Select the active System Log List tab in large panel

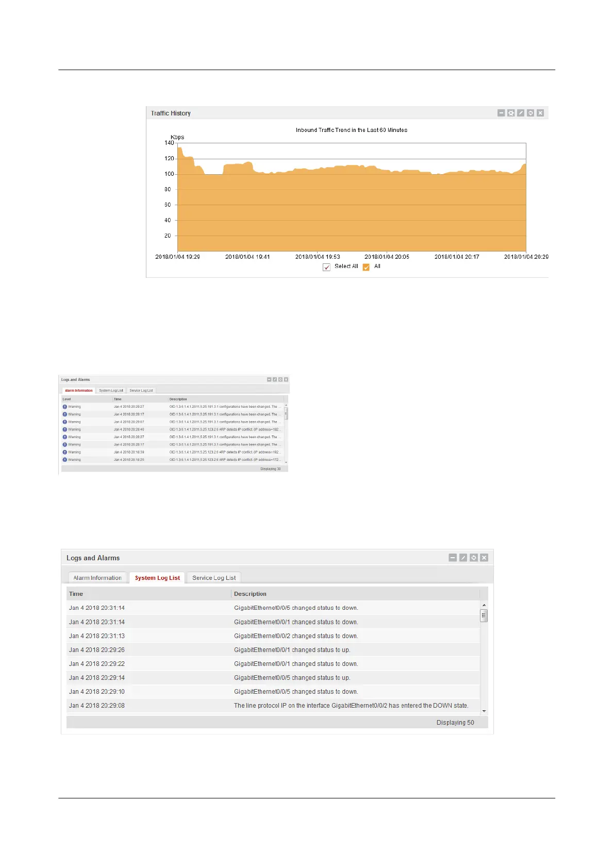[x=157, y=578]
